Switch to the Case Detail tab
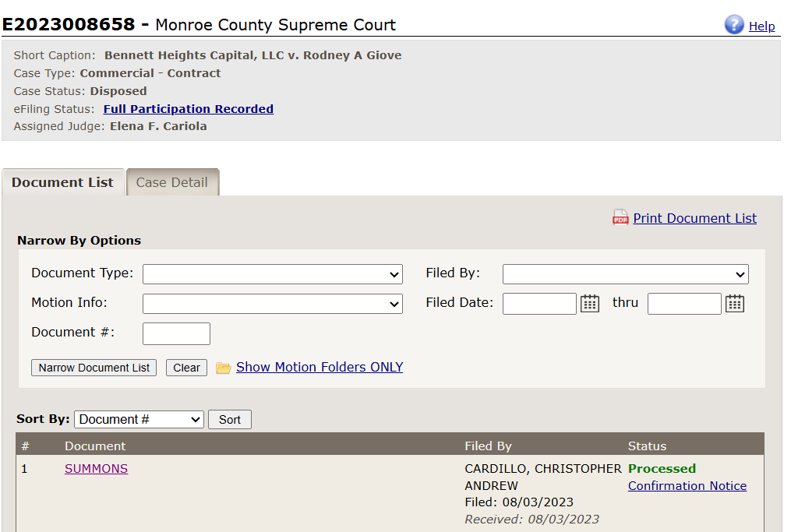This screenshot has height=532, width=791. click(172, 183)
